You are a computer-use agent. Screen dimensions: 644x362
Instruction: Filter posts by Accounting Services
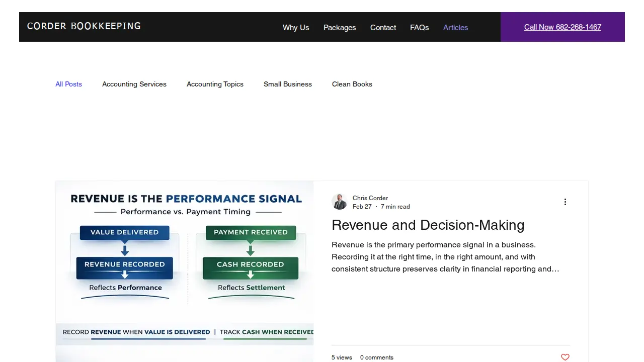coord(134,84)
